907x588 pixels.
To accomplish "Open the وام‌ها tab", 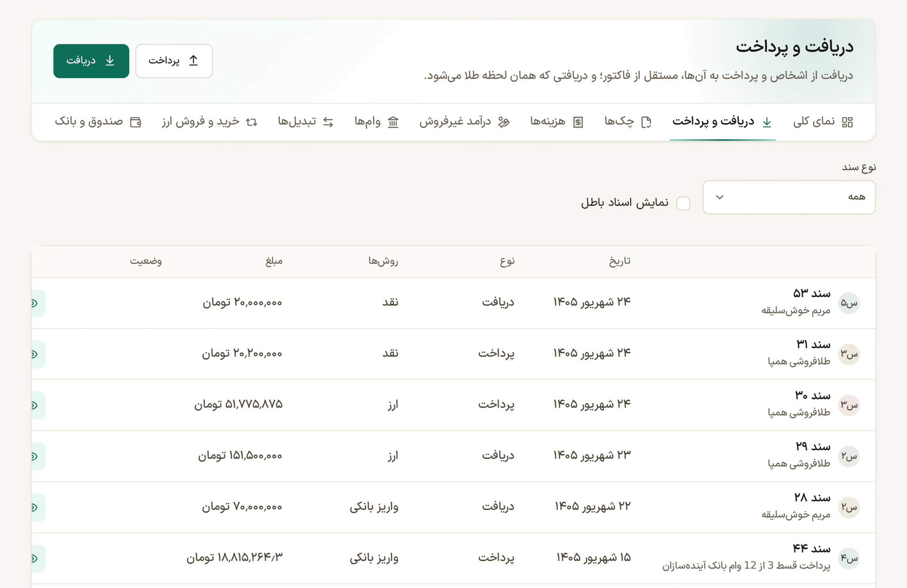I will tap(376, 122).
